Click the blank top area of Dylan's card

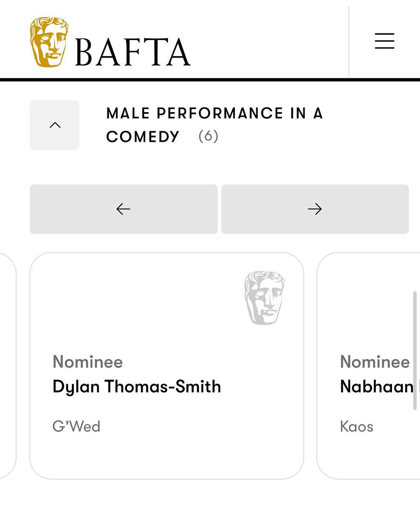coord(136,300)
